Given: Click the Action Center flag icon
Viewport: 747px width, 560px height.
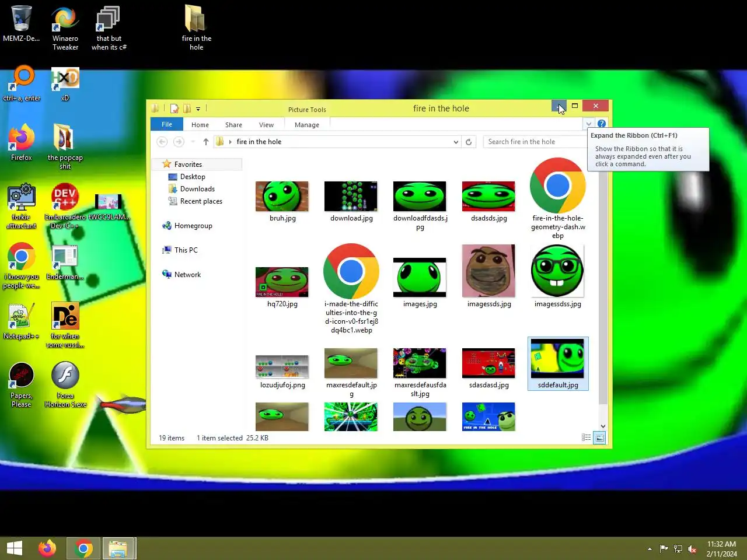Looking at the screenshot, I should (x=664, y=549).
